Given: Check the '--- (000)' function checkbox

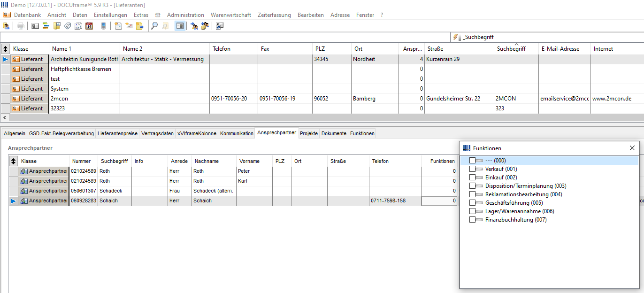Looking at the screenshot, I should click(x=473, y=161).
